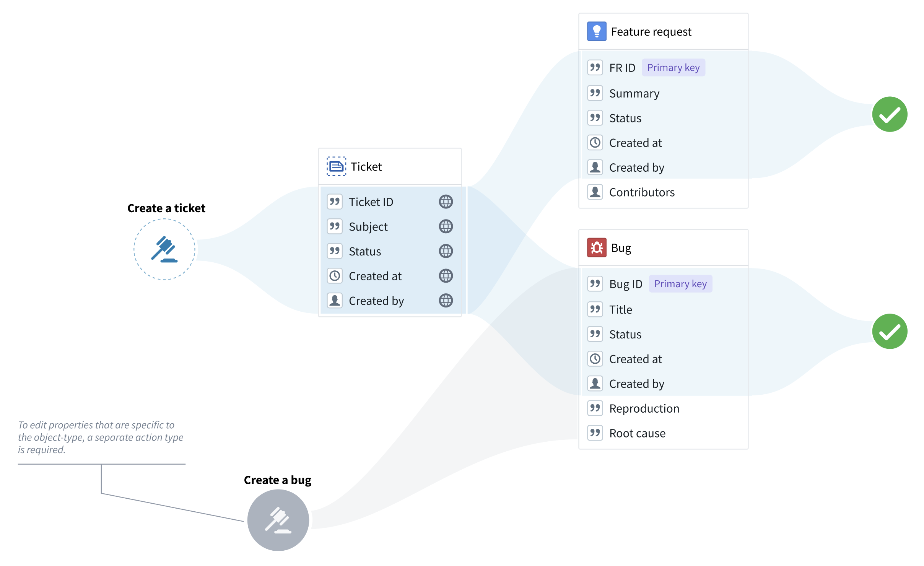Click the Status property in Bug
The width and height of the screenshot is (924, 566).
(625, 334)
